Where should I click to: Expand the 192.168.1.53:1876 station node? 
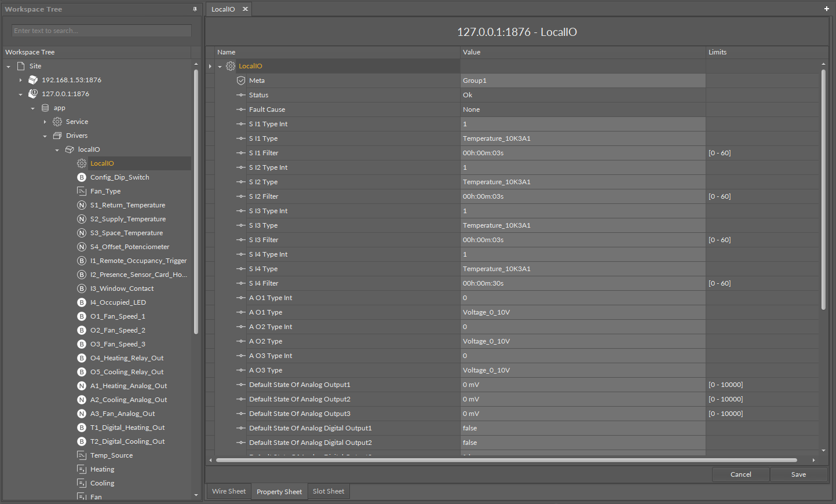point(20,80)
